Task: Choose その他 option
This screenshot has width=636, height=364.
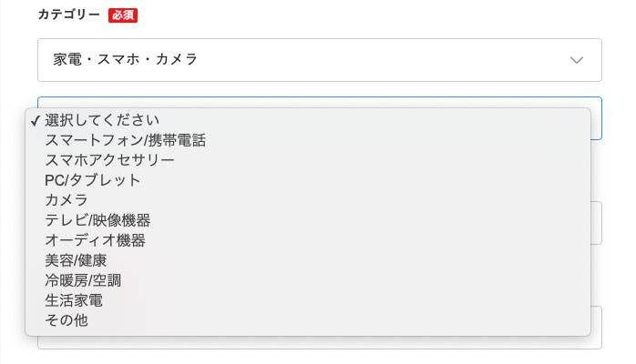Action: tap(307, 320)
